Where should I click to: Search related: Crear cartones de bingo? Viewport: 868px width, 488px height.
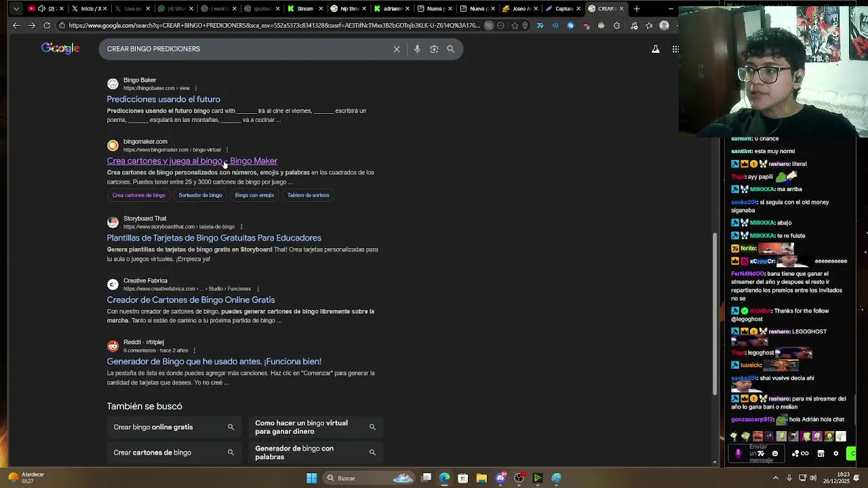tap(174, 452)
